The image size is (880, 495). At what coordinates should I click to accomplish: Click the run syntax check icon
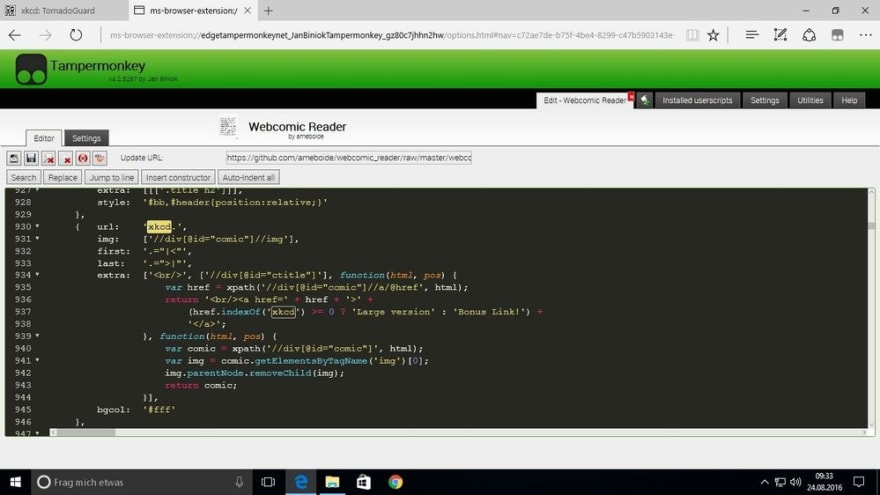click(x=82, y=158)
